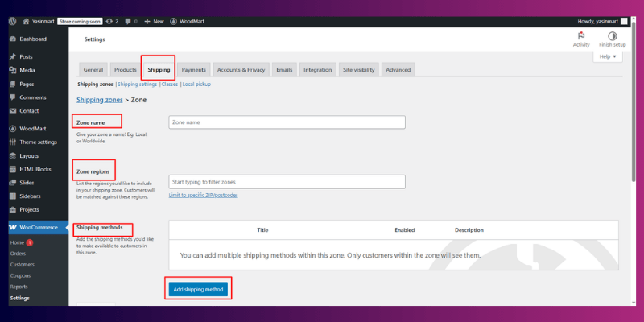Click the Projects briefcase icon

pos(13,209)
